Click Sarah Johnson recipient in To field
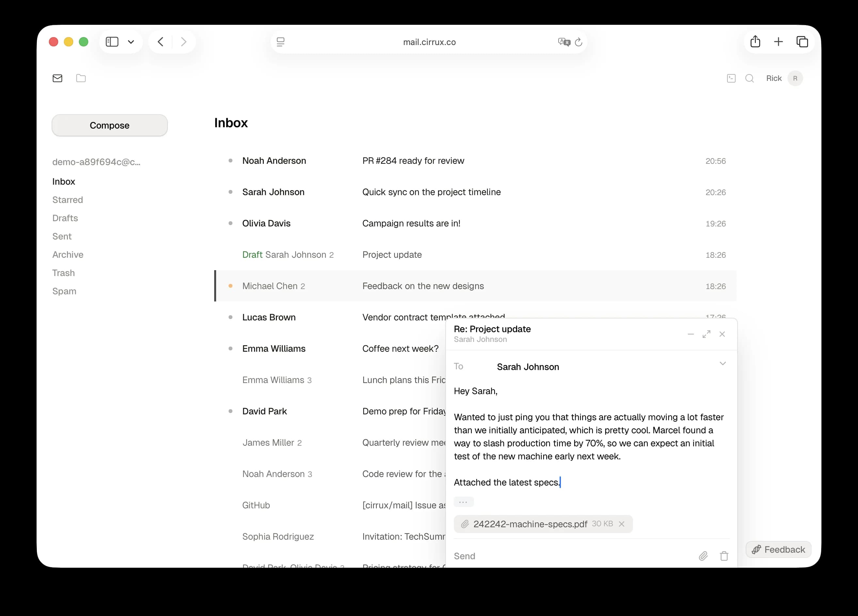858x616 pixels. (528, 367)
